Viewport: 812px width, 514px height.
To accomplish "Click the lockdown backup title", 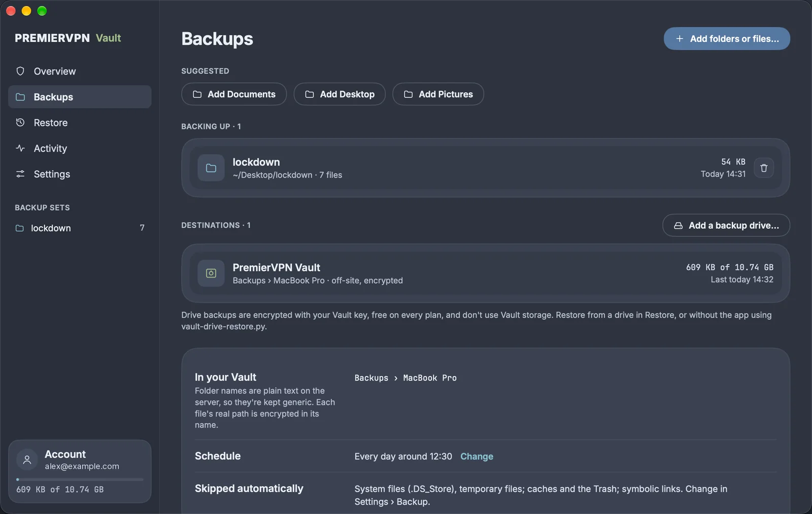I will point(256,162).
